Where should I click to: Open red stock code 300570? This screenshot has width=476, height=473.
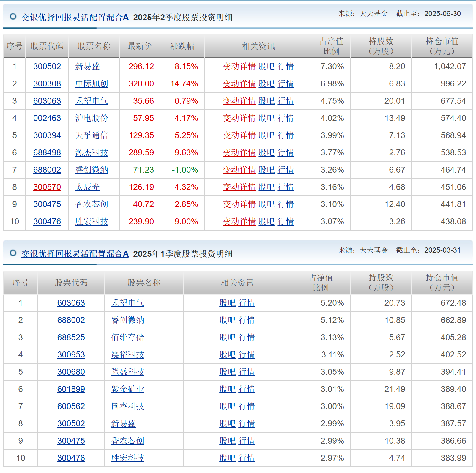[x=47, y=187]
